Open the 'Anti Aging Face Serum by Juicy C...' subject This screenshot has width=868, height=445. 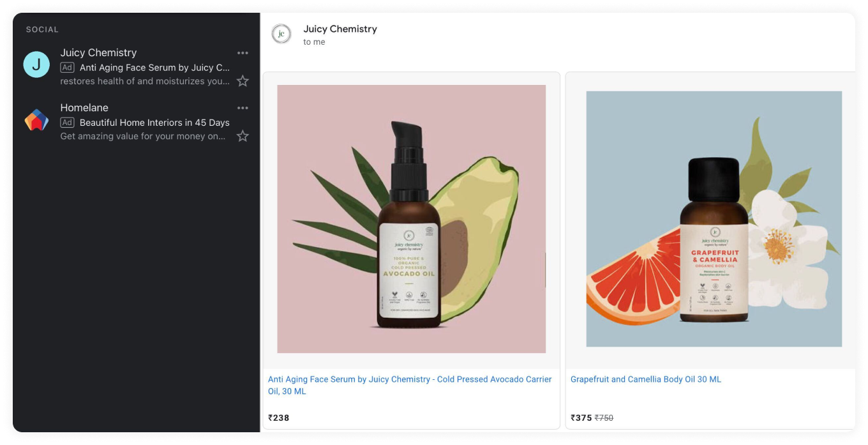click(x=154, y=68)
